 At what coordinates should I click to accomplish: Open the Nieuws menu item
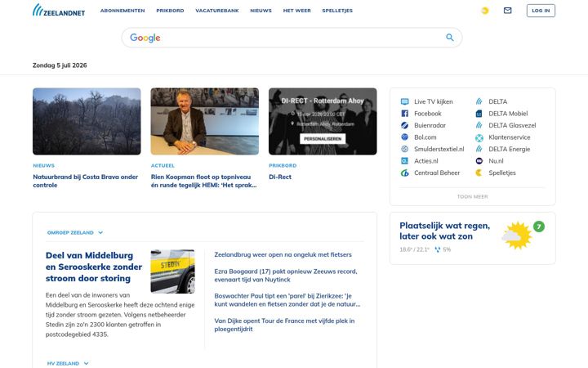(x=261, y=11)
